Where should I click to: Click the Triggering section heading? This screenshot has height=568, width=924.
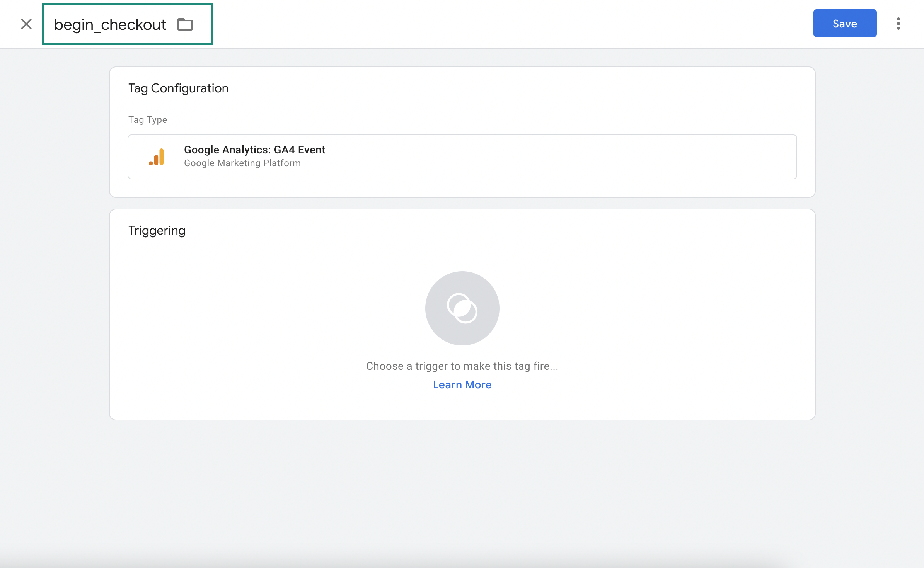tap(157, 230)
